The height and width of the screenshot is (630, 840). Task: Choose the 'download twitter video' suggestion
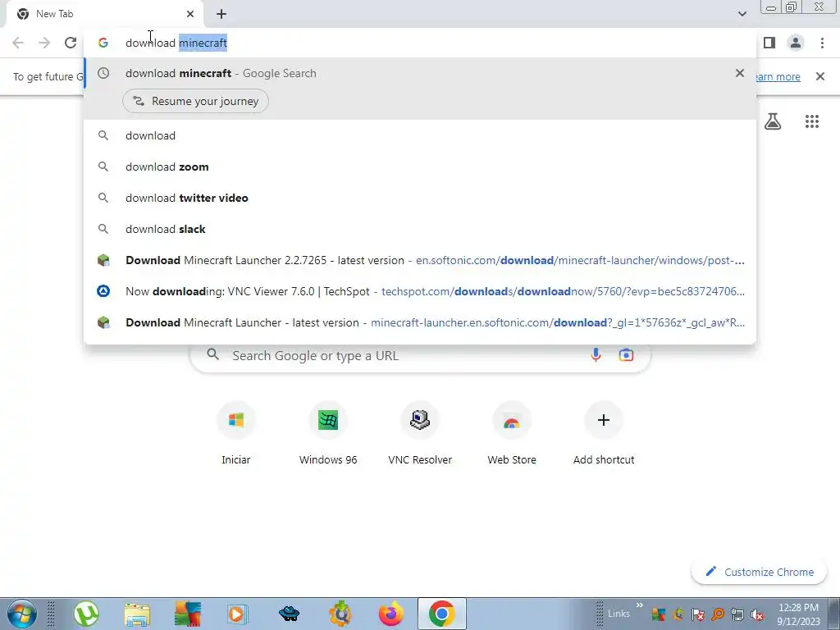coord(420,198)
